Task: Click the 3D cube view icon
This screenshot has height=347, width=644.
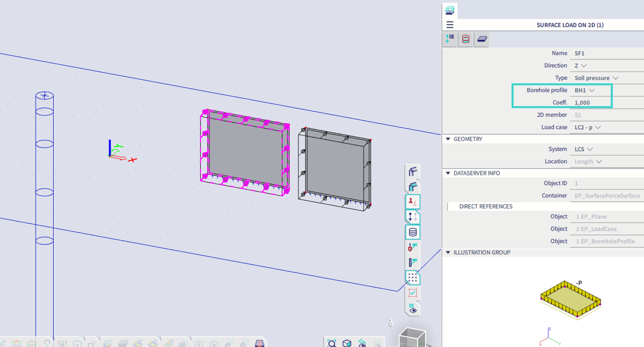Action: pos(347,343)
